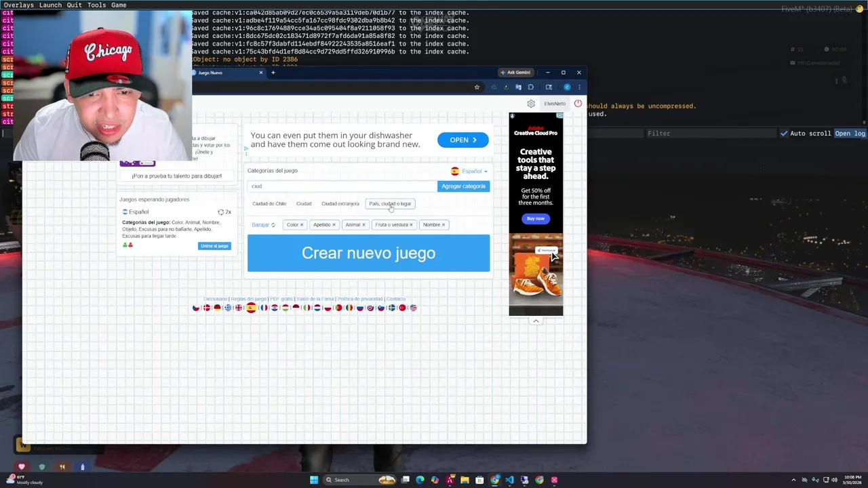Open Windows Start menu
This screenshot has height=488, width=868.
tap(314, 480)
